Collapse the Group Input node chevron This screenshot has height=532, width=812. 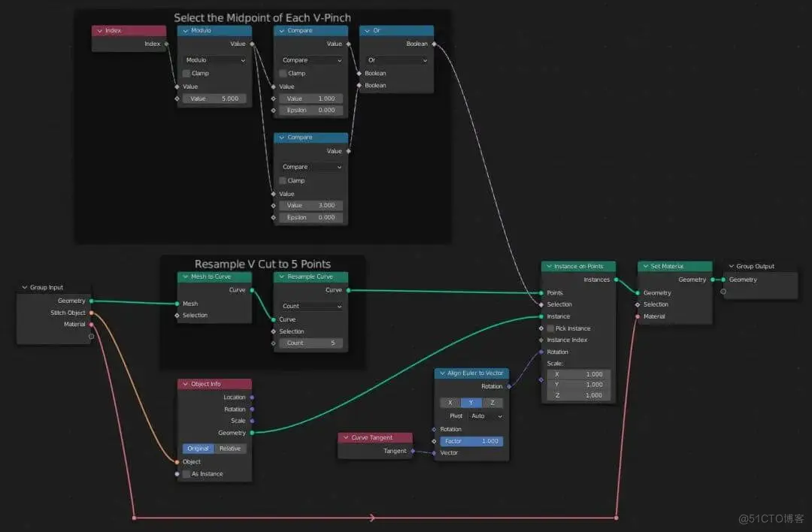24,287
